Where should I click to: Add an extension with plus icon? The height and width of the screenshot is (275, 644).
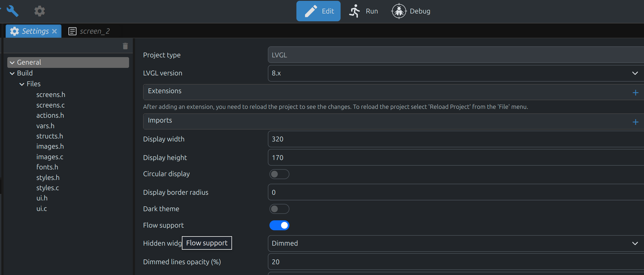pos(635,93)
